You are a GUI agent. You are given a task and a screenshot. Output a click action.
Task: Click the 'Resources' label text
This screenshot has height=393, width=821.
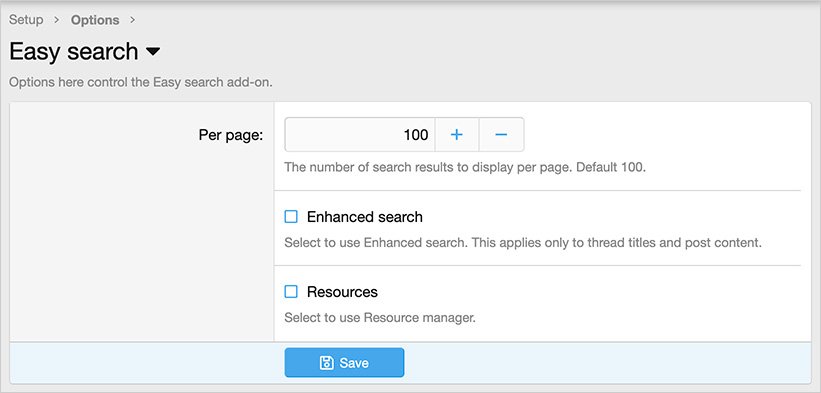tap(342, 291)
